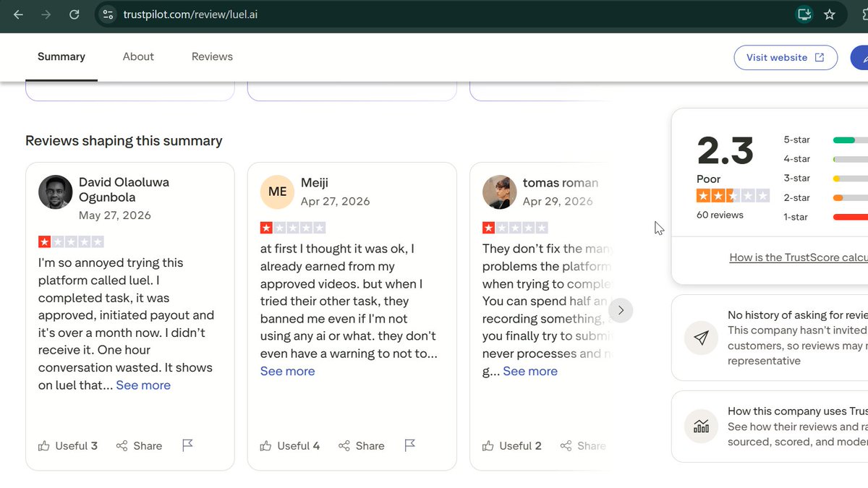Reload the page with the refresh icon
This screenshot has height=488, width=868.
[x=74, y=14]
